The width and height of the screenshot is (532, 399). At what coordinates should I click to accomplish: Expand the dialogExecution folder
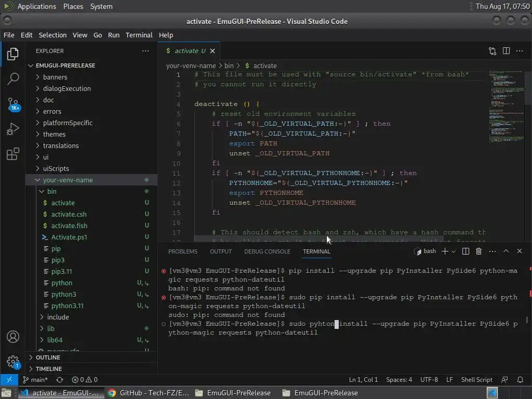tap(91, 88)
